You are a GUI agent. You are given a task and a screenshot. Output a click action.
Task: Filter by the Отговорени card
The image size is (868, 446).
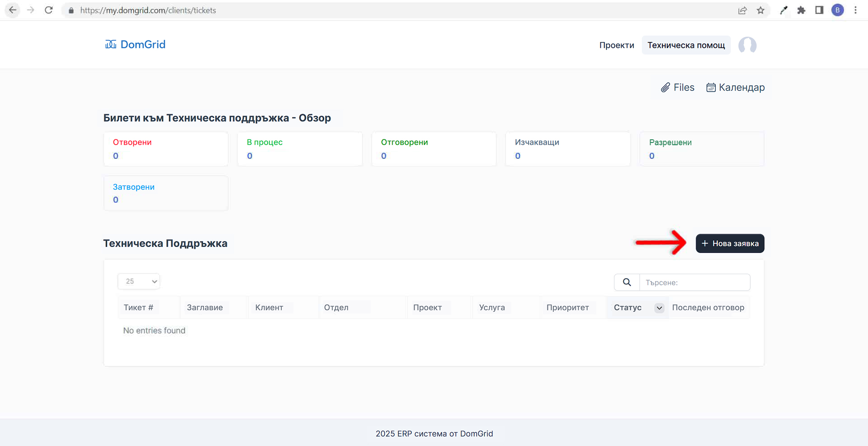click(434, 149)
